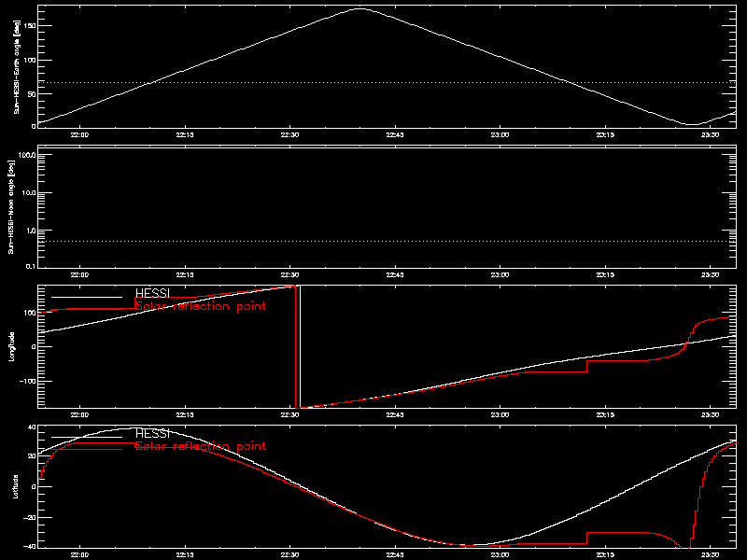Image resolution: width=747 pixels, height=560 pixels.
Task: Click -40 y-tick on the Latitude plot
Action: [30, 547]
